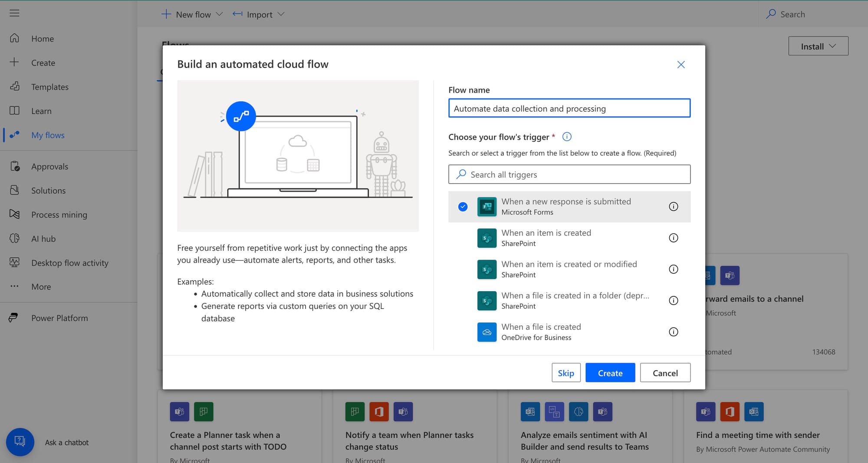Click the search magnifier icon in the header
The width and height of the screenshot is (868, 463).
pyautogui.click(x=771, y=14)
